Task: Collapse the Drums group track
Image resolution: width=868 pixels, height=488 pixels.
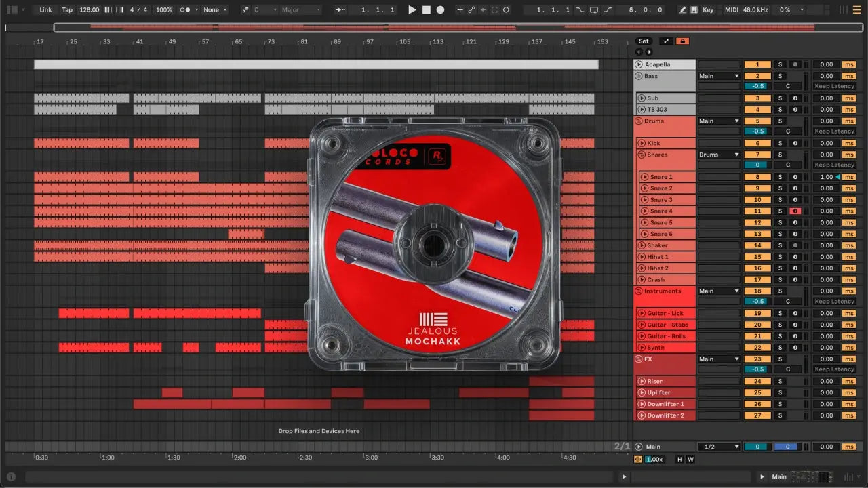Action: tap(638, 121)
